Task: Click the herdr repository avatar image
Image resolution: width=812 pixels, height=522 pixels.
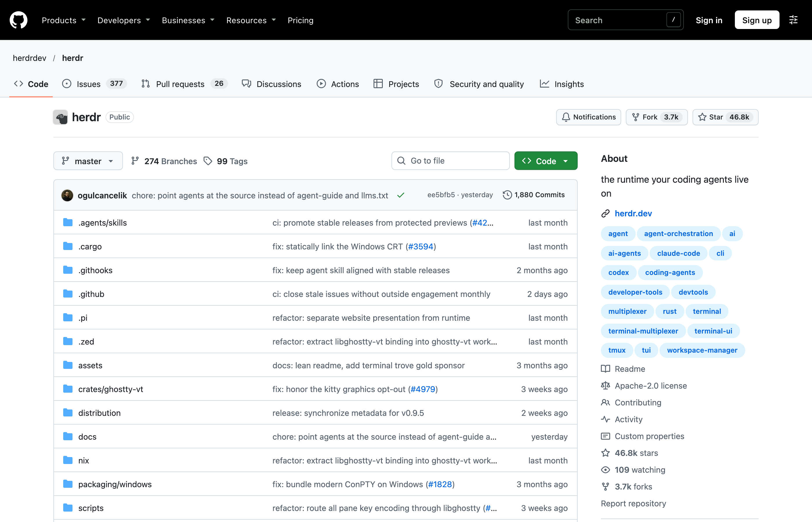Action: coord(60,117)
